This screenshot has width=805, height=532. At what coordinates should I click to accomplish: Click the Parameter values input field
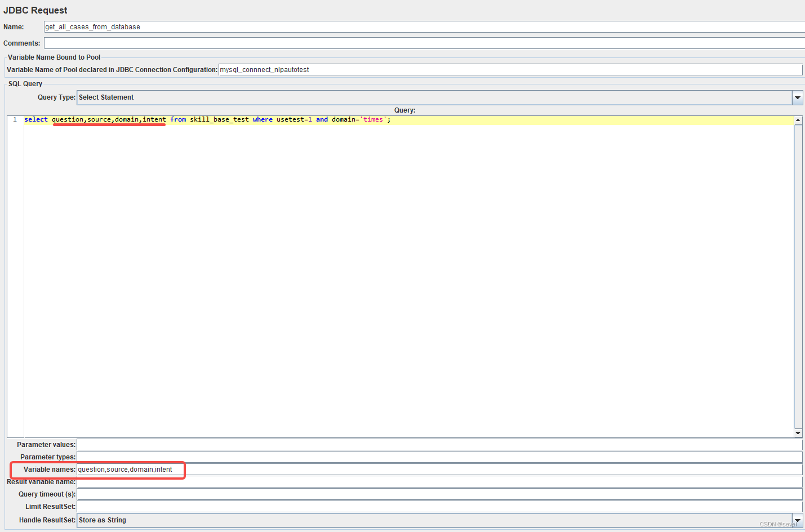point(338,444)
